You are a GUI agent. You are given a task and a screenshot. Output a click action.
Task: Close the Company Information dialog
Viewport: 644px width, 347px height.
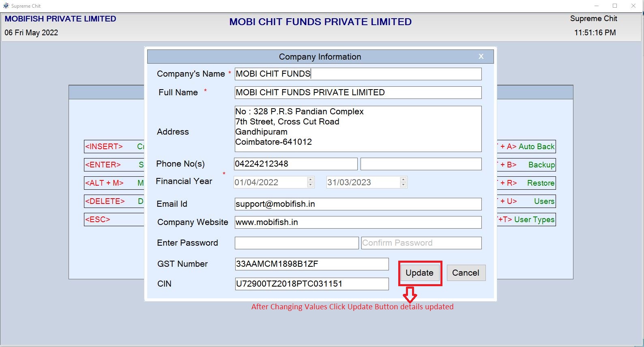(481, 56)
